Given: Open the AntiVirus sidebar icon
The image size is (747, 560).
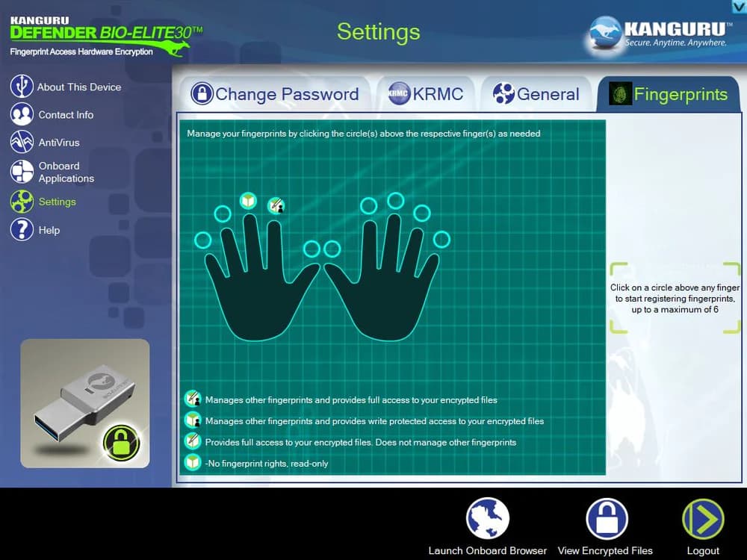Looking at the screenshot, I should coord(22,142).
